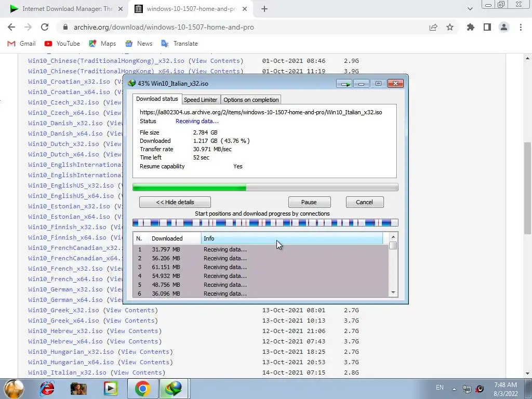532x399 pixels.
Task: Cancel the download
Action: pyautogui.click(x=364, y=202)
